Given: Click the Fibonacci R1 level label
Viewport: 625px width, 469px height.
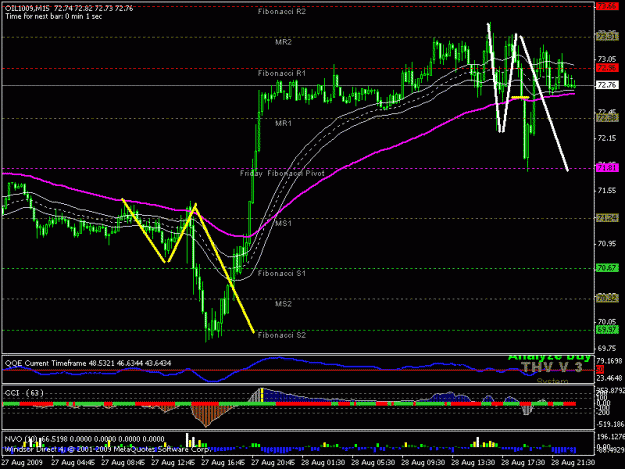Looking at the screenshot, I should click(282, 73).
